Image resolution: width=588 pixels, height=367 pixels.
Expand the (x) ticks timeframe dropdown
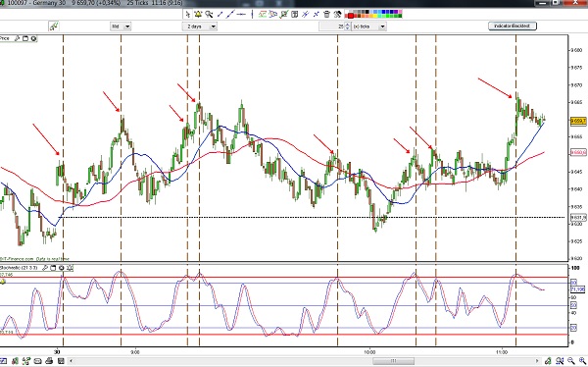tap(382, 26)
